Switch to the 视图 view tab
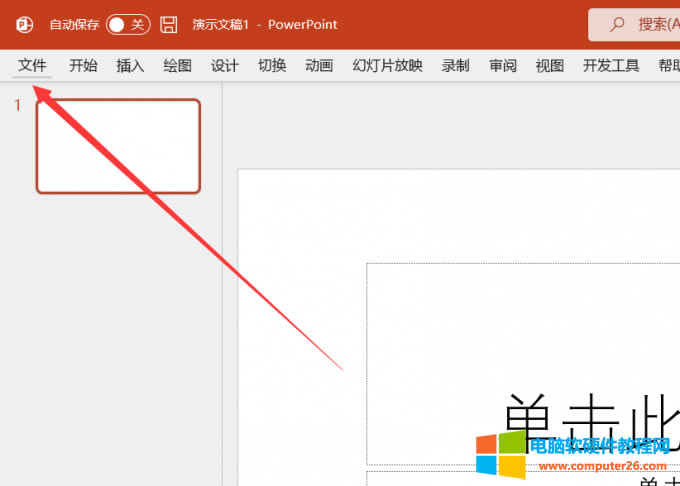 point(550,66)
